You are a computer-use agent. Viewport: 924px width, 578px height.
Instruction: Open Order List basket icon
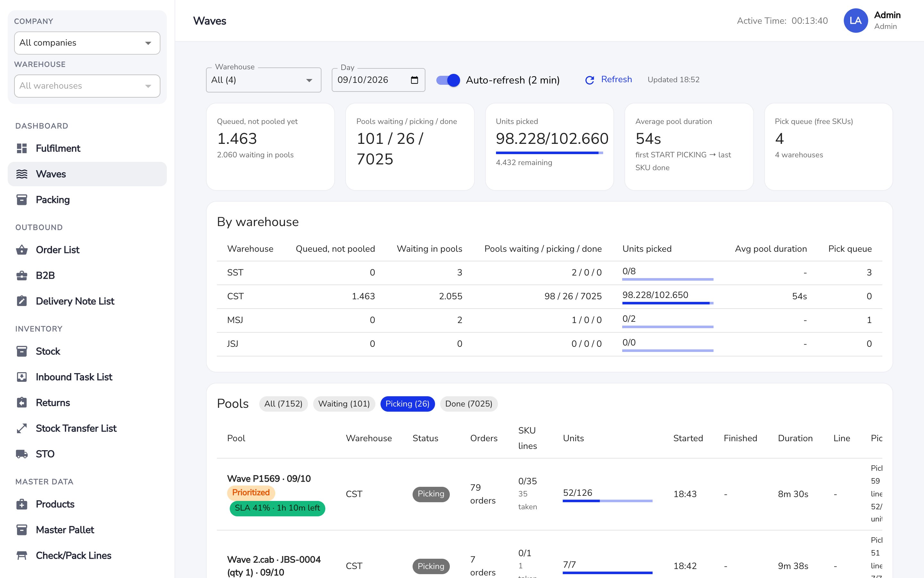tap(22, 250)
